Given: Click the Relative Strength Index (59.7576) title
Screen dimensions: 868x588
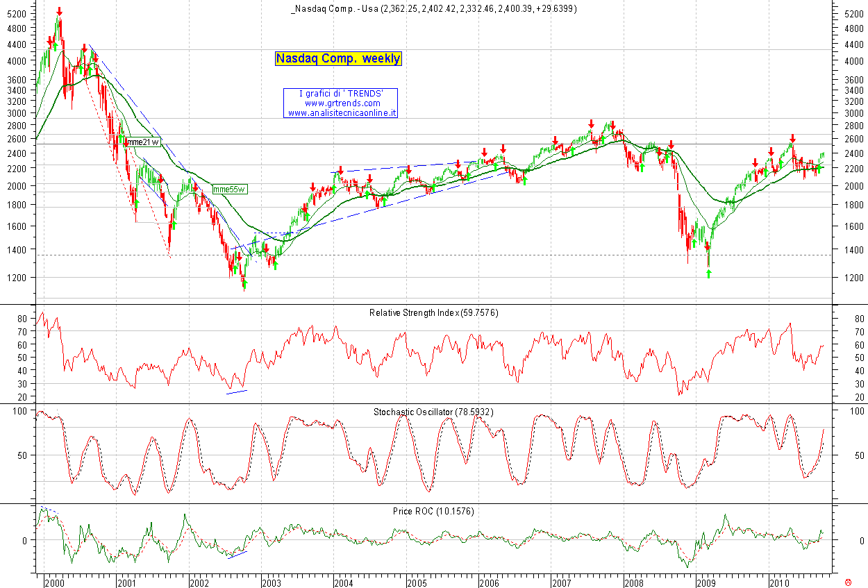Looking at the screenshot, I should (433, 313).
